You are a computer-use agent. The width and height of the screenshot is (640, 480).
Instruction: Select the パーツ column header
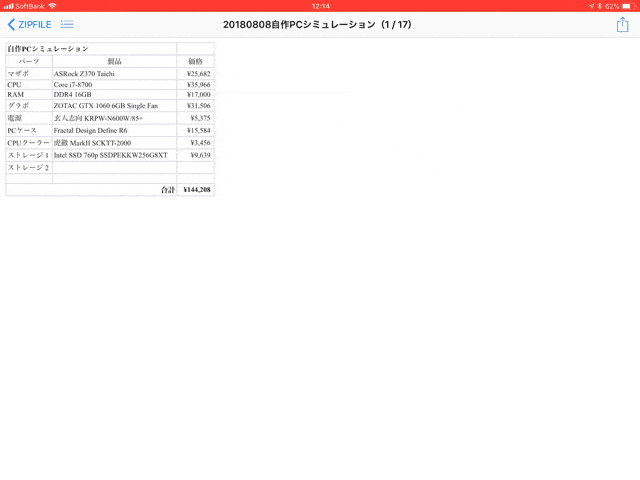(29, 61)
